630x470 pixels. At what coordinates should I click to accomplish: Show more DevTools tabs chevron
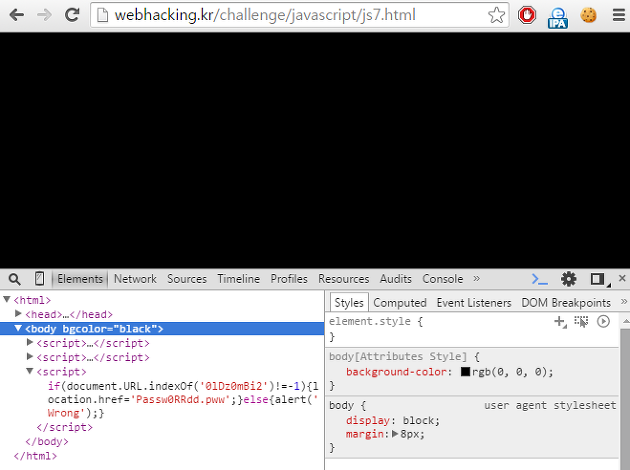477,278
